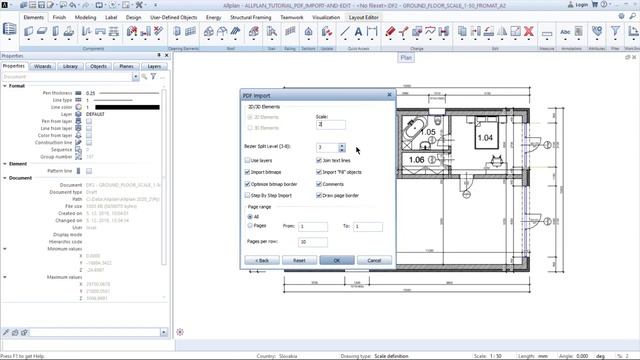Click the Plan view label button
640x360 pixels.
(x=406, y=58)
